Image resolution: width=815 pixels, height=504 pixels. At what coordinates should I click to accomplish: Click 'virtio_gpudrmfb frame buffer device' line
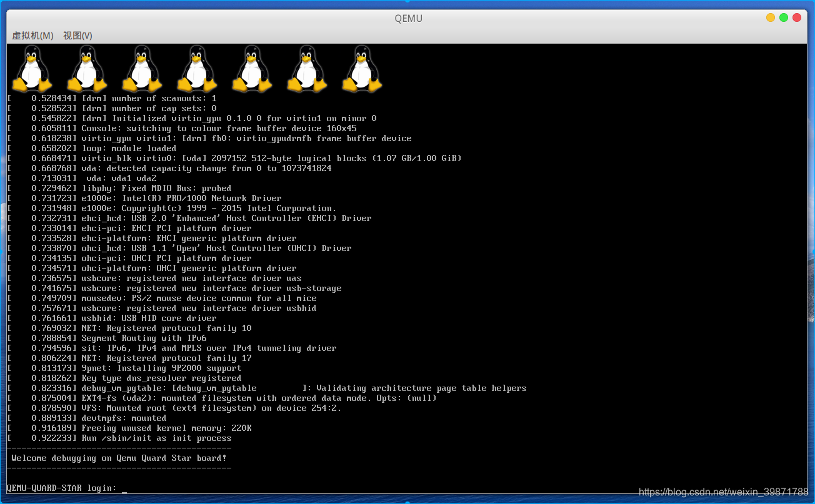209,138
